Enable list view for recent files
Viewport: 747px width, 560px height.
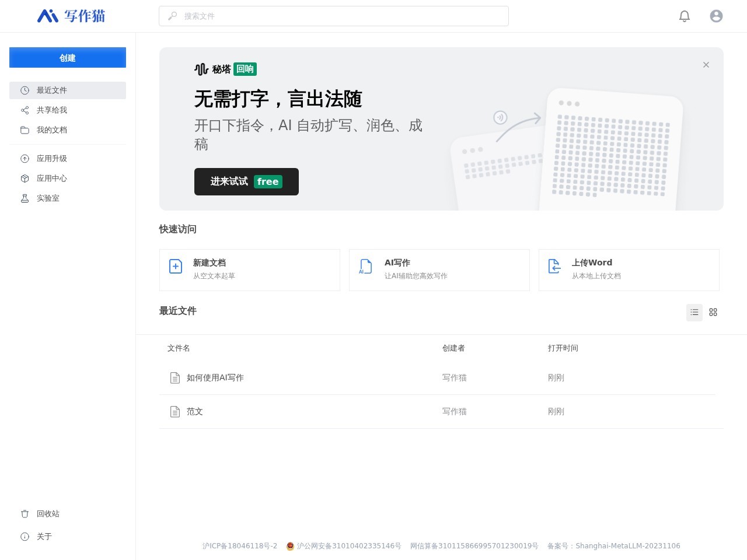(694, 312)
